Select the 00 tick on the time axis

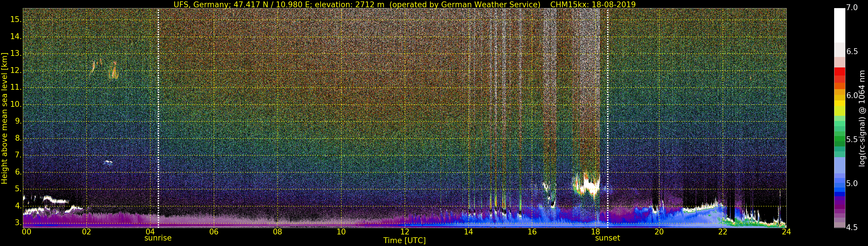tap(27, 232)
